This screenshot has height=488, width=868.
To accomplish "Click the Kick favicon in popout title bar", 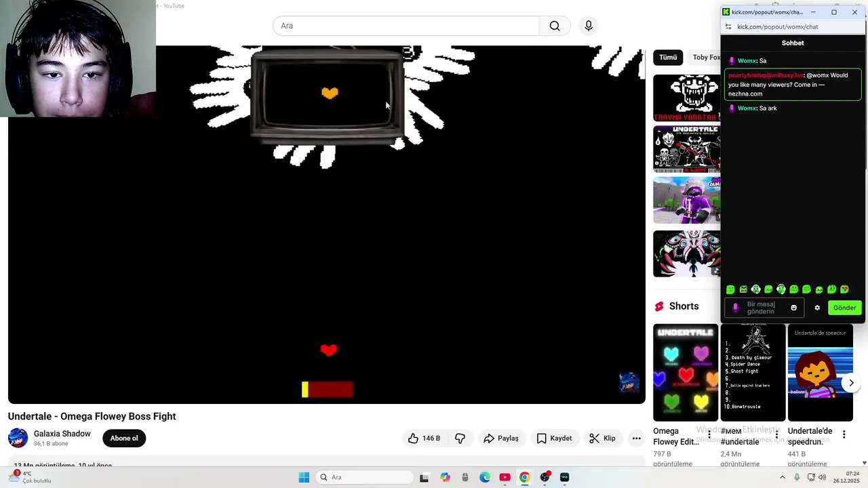I will (726, 12).
